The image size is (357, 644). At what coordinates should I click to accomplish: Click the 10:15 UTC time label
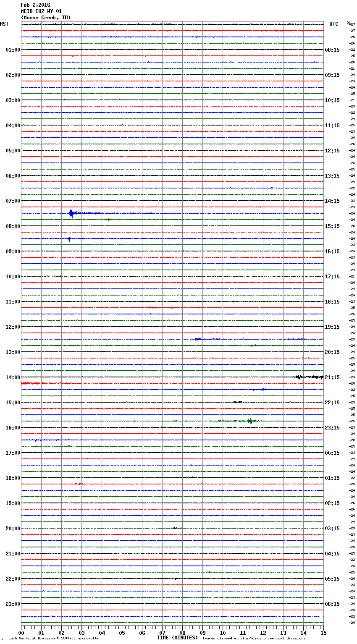(x=332, y=100)
